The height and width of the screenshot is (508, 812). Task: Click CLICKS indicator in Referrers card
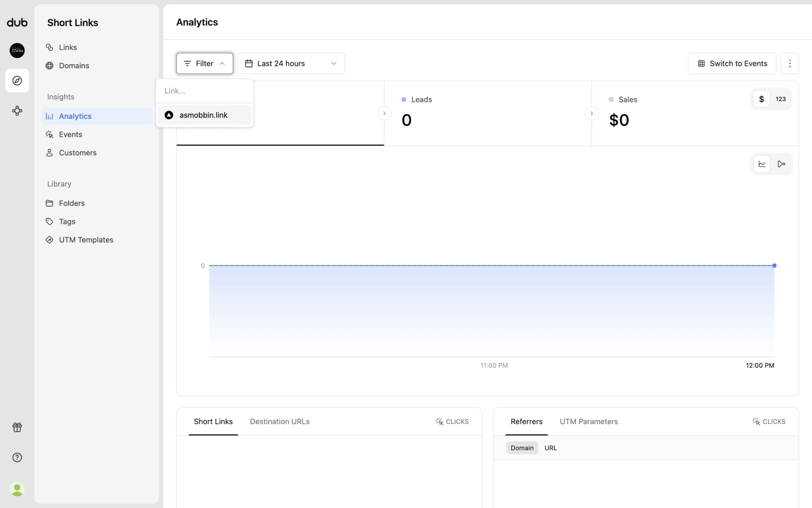pos(769,422)
